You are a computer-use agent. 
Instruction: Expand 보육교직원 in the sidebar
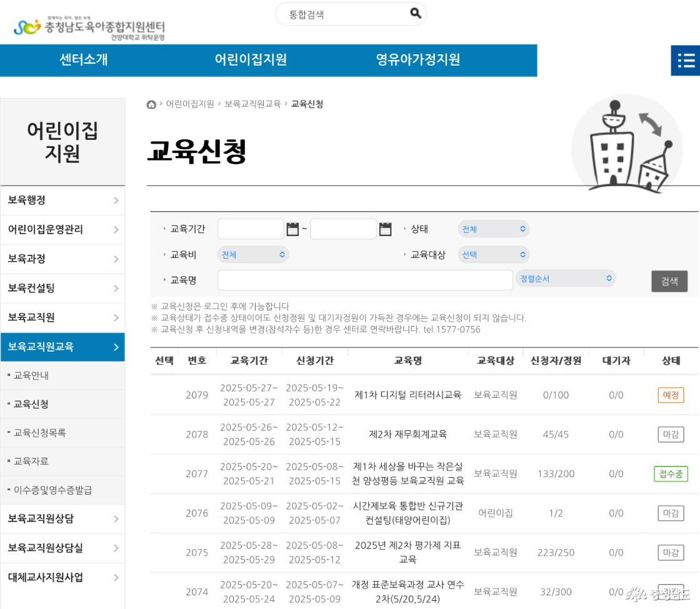click(63, 318)
